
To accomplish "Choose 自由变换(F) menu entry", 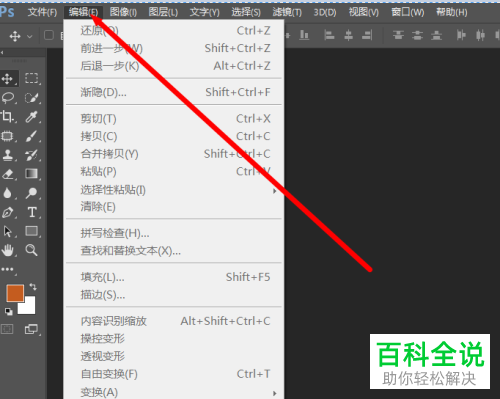I will (x=174, y=374).
